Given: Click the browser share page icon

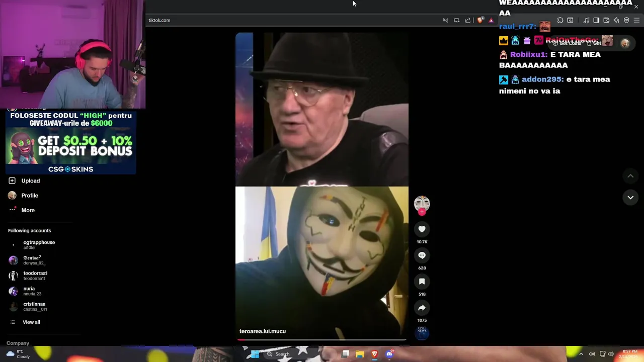Looking at the screenshot, I should (468, 20).
